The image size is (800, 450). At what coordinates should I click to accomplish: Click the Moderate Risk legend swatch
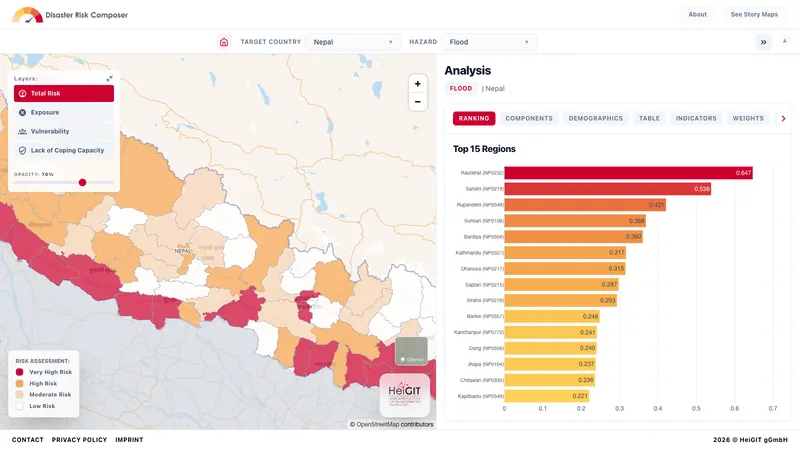pyautogui.click(x=19, y=394)
